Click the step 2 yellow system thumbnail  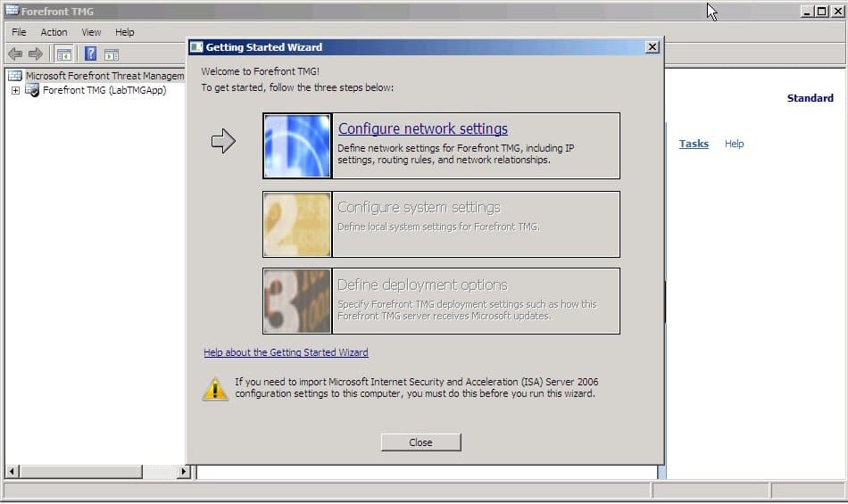point(297,224)
